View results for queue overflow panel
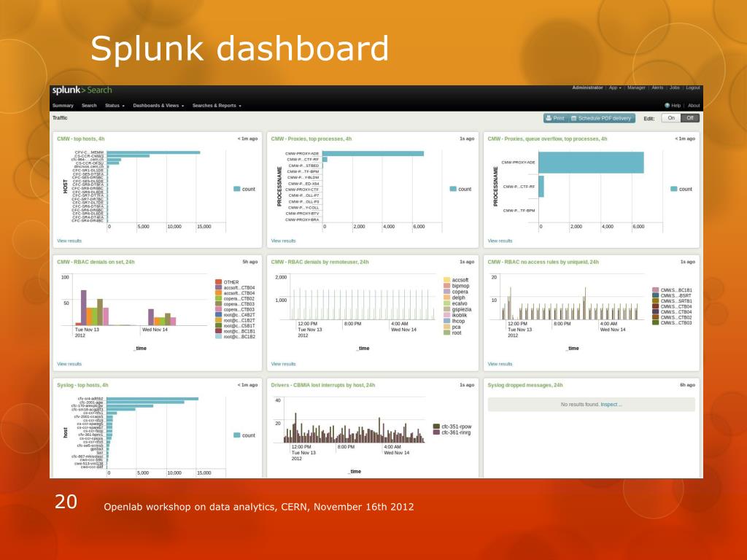This screenshot has height=560, width=747. tap(500, 241)
